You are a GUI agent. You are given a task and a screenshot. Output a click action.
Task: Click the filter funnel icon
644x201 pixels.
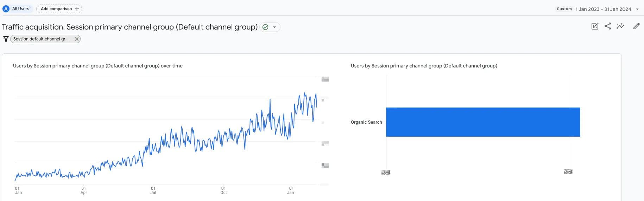tap(6, 39)
